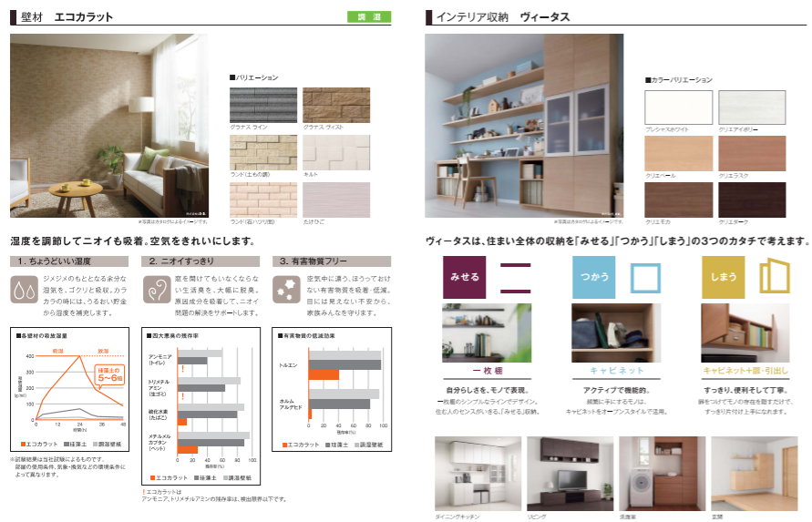Click the green 調湿 badge
Screen dimensions: 812x522
pyautogui.click(x=369, y=17)
